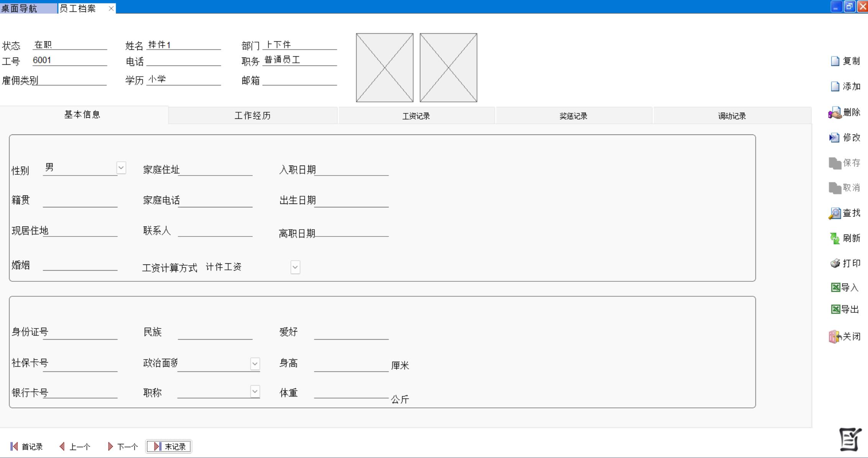
Task: Click the 添加 (add) record icon
Action: [835, 87]
